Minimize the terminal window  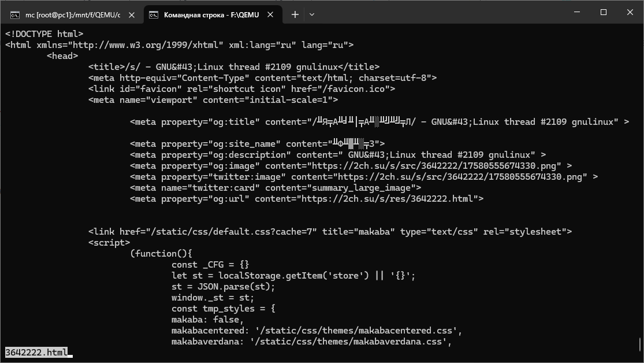click(x=576, y=12)
